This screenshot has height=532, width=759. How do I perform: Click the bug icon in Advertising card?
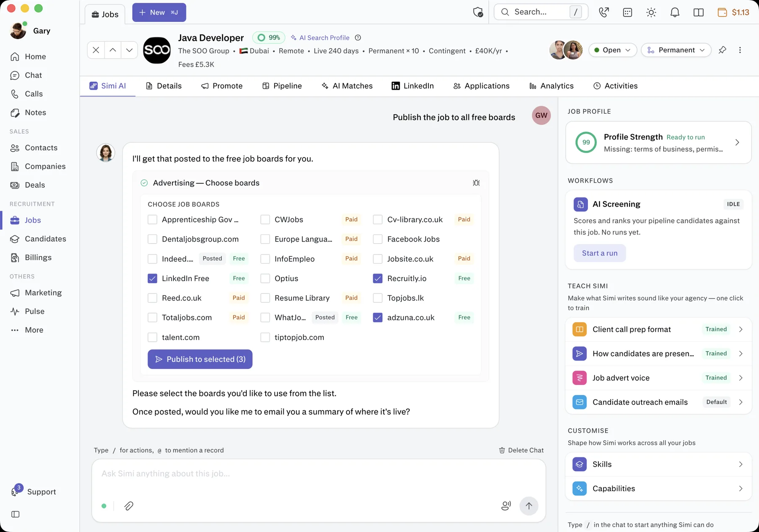(476, 183)
